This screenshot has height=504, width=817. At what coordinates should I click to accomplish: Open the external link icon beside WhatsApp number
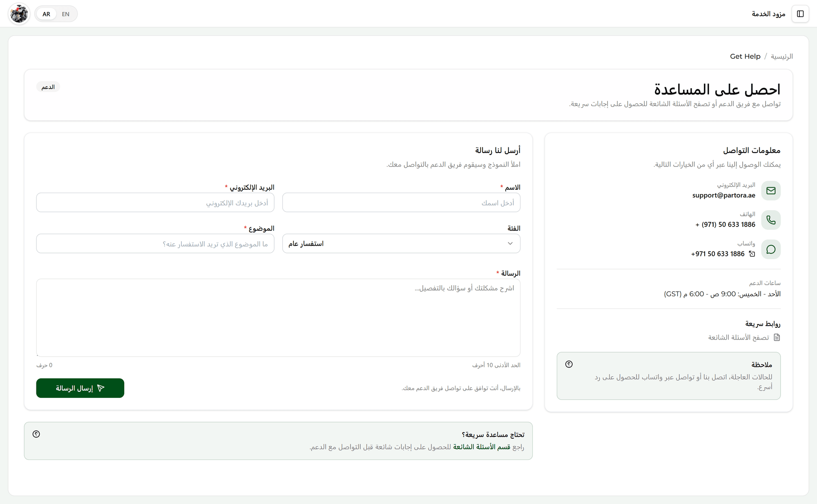point(752,254)
